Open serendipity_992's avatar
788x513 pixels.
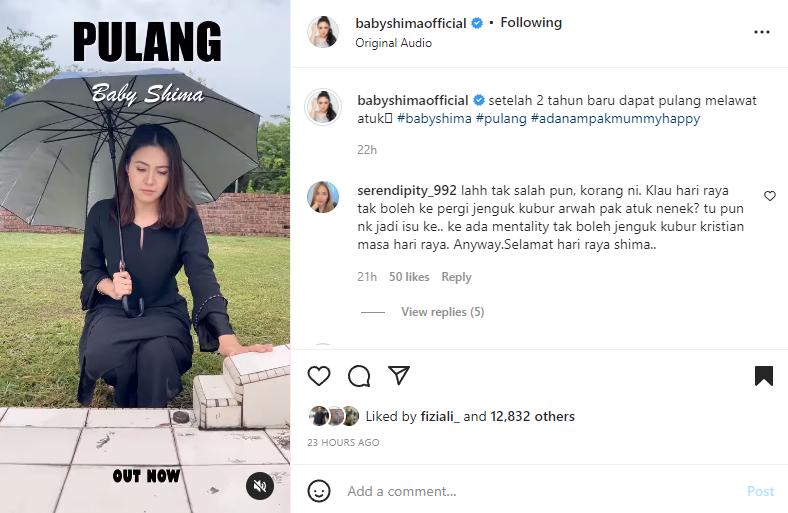pos(323,197)
